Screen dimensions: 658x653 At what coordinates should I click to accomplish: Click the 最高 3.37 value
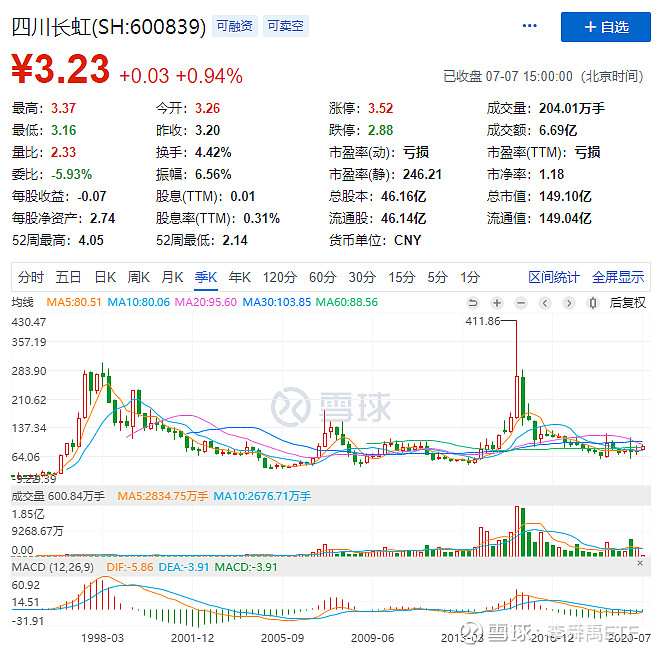(x=63, y=108)
